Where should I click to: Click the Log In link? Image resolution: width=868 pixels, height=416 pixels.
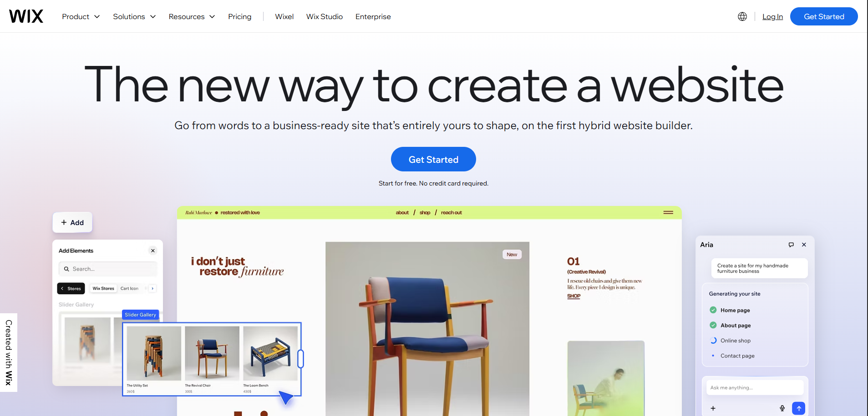772,16
